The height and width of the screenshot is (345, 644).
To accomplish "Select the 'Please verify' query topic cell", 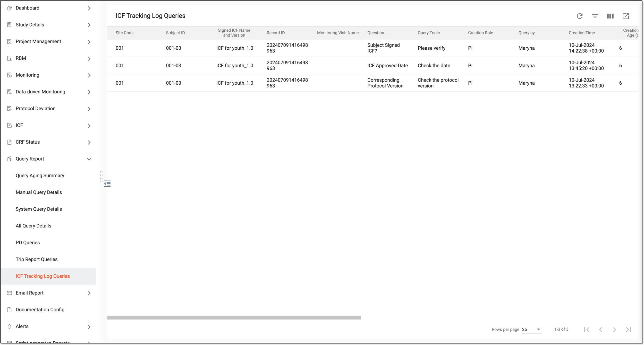I will point(431,48).
